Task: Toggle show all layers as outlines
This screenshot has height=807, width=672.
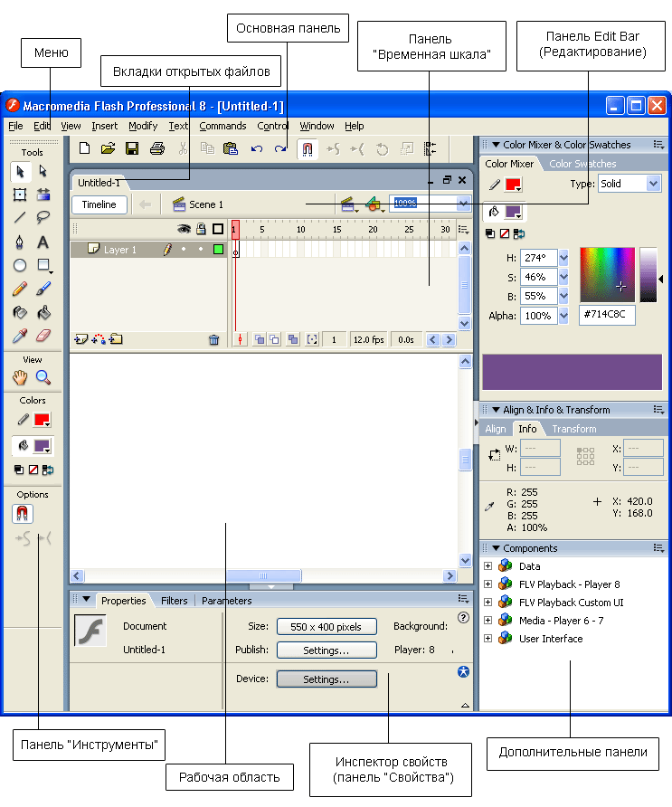Action: point(218,229)
